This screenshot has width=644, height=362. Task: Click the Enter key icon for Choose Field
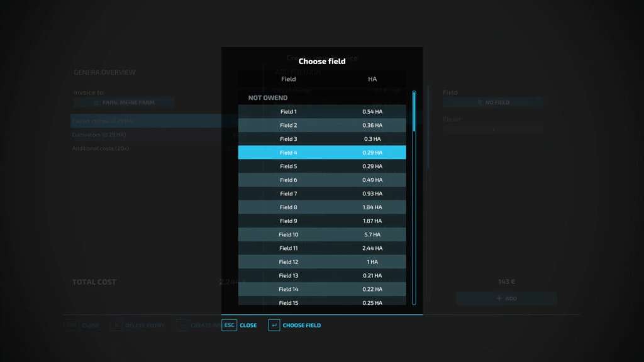click(274, 325)
